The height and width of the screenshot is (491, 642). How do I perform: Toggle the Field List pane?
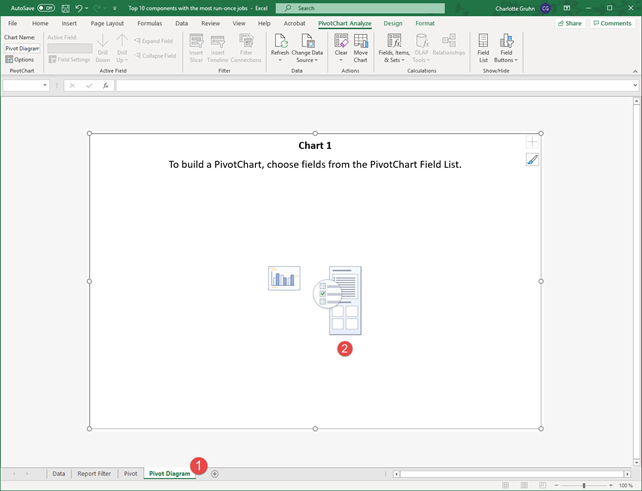(483, 48)
